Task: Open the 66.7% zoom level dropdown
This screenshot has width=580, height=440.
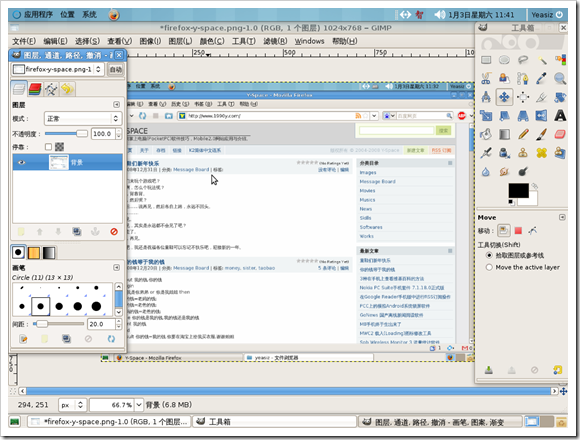Action: tap(139, 405)
